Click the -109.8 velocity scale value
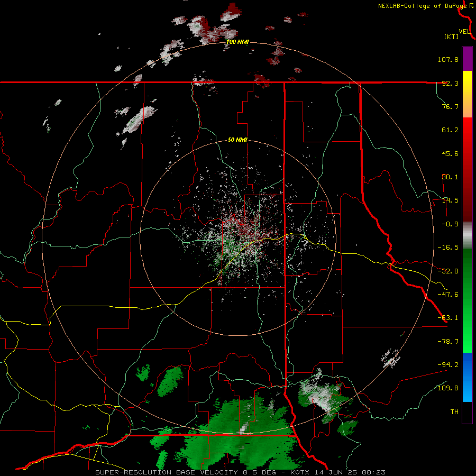Image resolution: width=476 pixels, height=476 pixels. click(446, 388)
